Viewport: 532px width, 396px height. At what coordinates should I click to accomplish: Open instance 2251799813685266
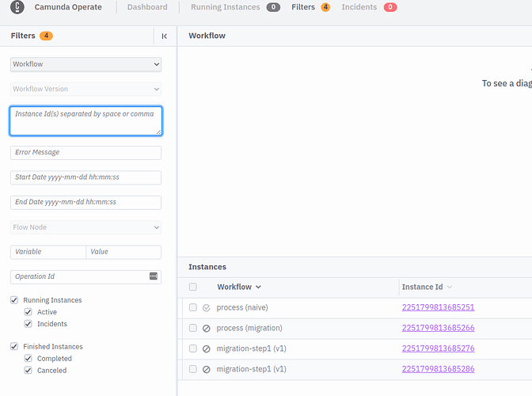tap(438, 328)
